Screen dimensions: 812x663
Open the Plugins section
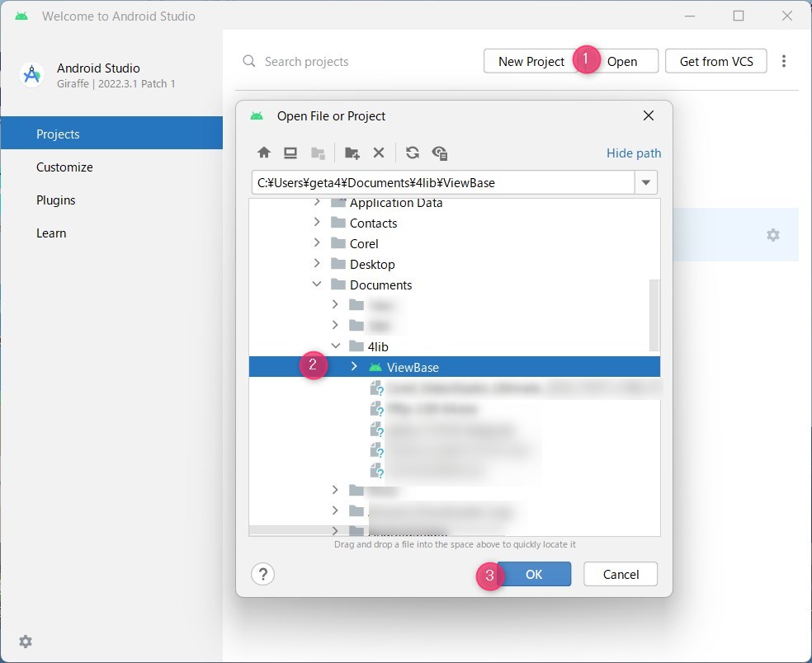[112, 200]
